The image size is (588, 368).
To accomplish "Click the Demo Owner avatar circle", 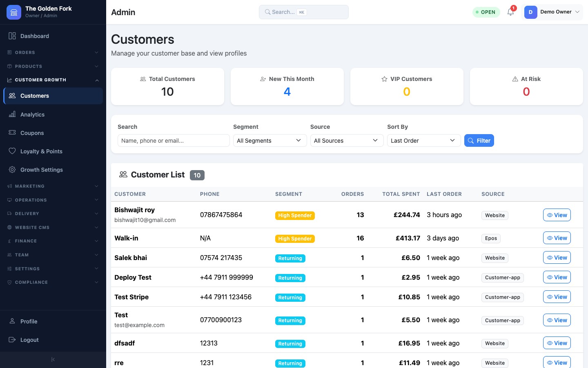I will coord(530,12).
